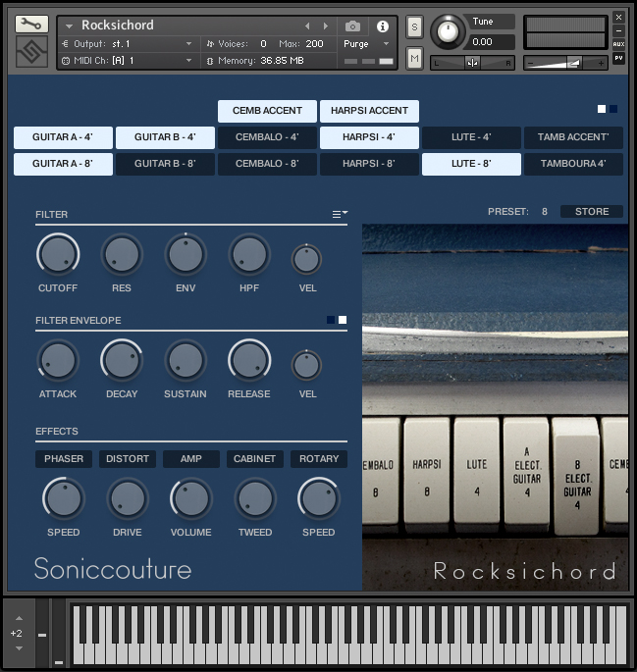The width and height of the screenshot is (637, 672).
Task: Solo the instrument with S button
Action: (414, 27)
